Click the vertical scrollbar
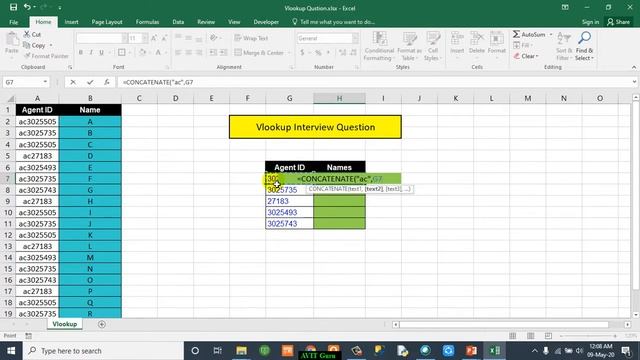This screenshot has width=640, height=360. [x=636, y=196]
